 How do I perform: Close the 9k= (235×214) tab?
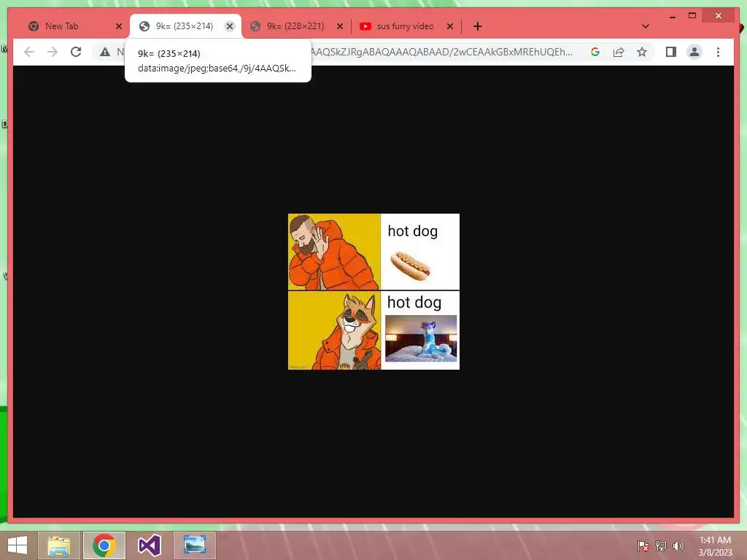pyautogui.click(x=230, y=26)
